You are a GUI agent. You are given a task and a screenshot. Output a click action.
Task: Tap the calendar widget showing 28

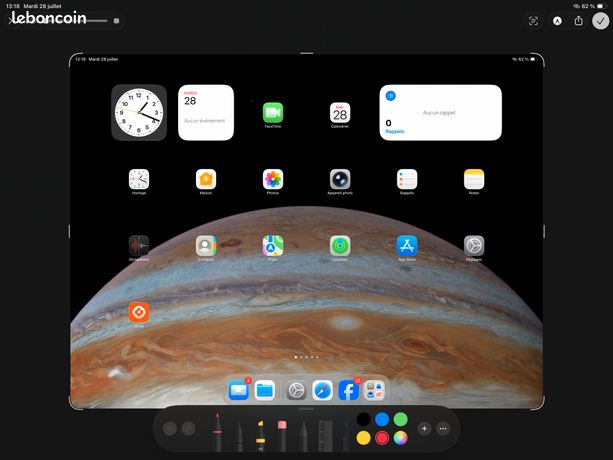(x=206, y=113)
